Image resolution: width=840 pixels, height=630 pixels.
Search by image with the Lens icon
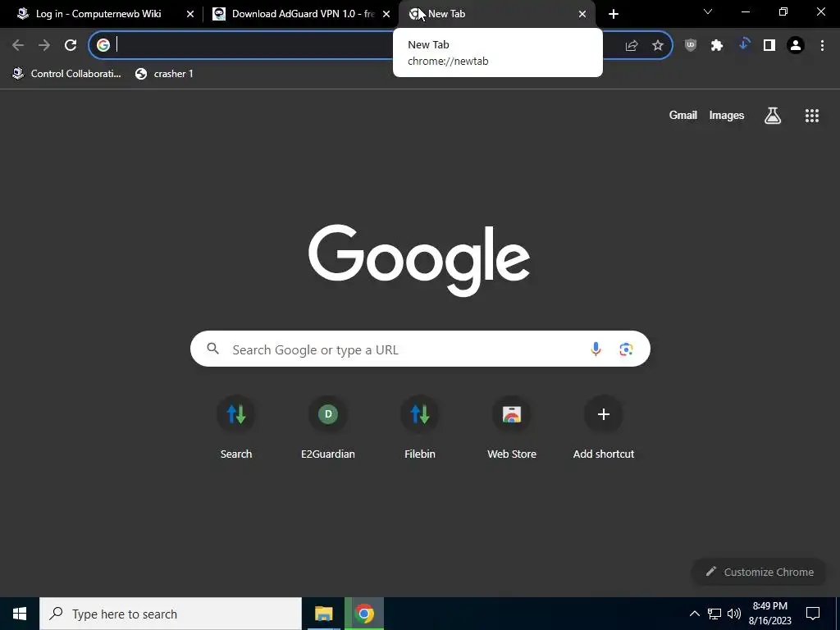(x=626, y=349)
